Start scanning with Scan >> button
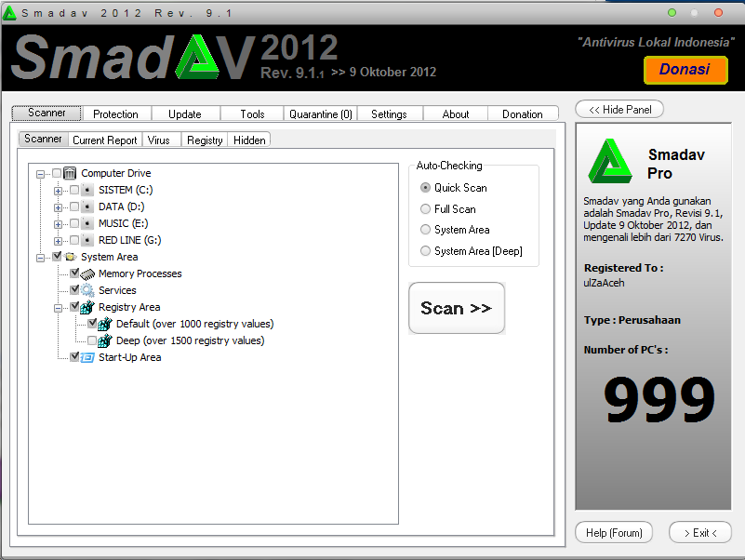 tap(457, 308)
